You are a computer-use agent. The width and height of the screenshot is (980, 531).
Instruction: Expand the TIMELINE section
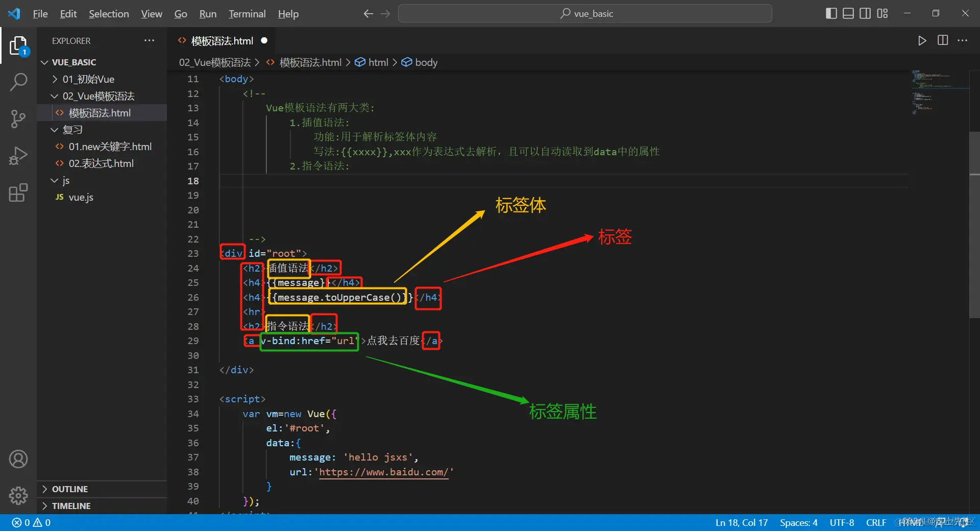coord(102,506)
